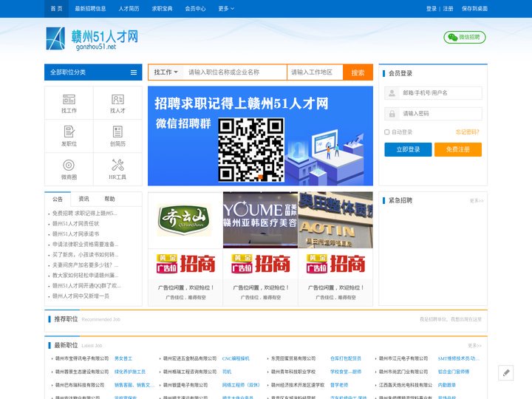Click the 微信招聘 WeChat button
The height and width of the screenshot is (399, 532).
(x=465, y=37)
